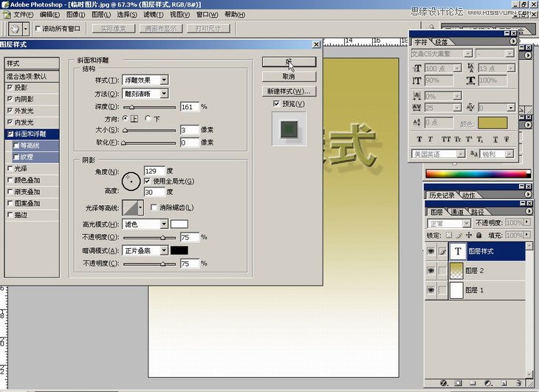Click the lock image pixels brush icon
Viewport: 539px width, 392px height.
[459, 235]
